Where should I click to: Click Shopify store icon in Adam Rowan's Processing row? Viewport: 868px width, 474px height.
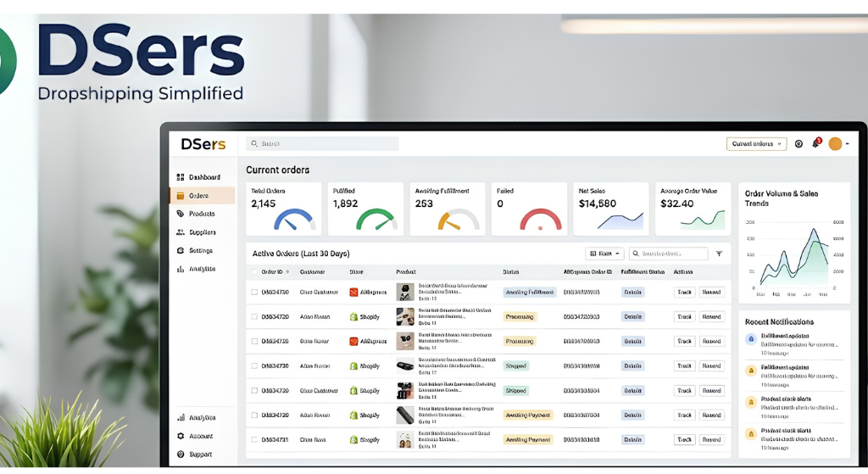(x=353, y=317)
